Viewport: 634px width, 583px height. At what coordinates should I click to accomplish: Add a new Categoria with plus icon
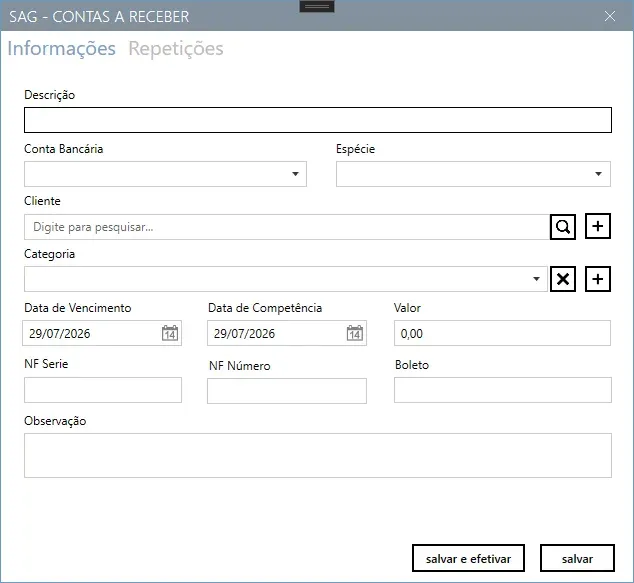[x=598, y=279]
